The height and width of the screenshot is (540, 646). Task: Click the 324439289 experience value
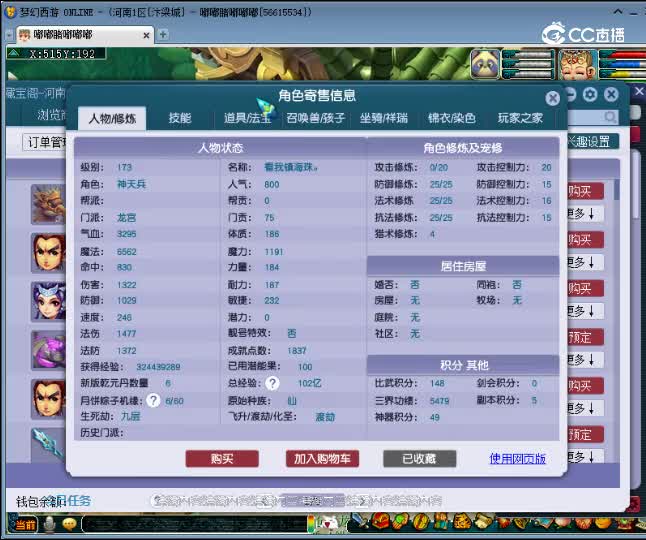pos(158,367)
